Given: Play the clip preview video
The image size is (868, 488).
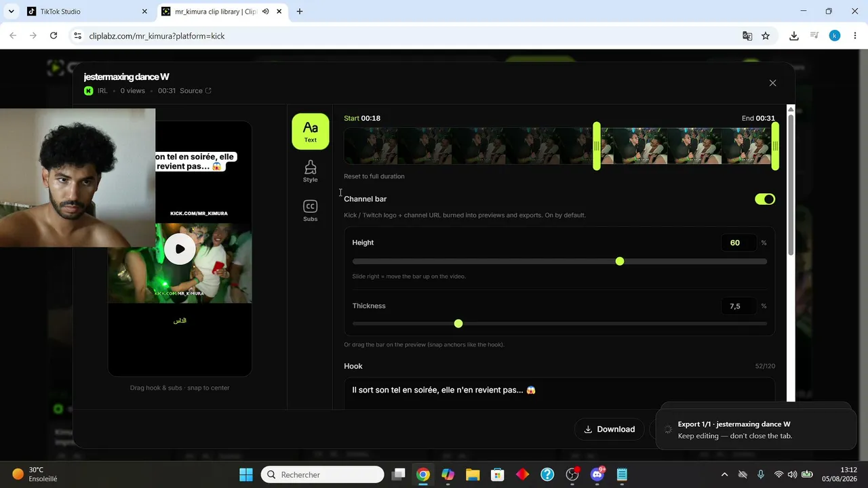Looking at the screenshot, I should (x=180, y=249).
